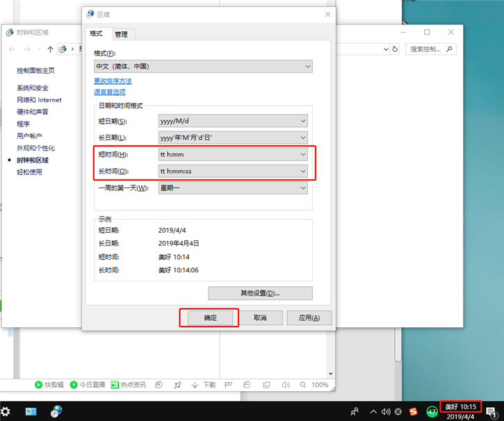Open 快剪辑 in browser status bar

pyautogui.click(x=49, y=384)
